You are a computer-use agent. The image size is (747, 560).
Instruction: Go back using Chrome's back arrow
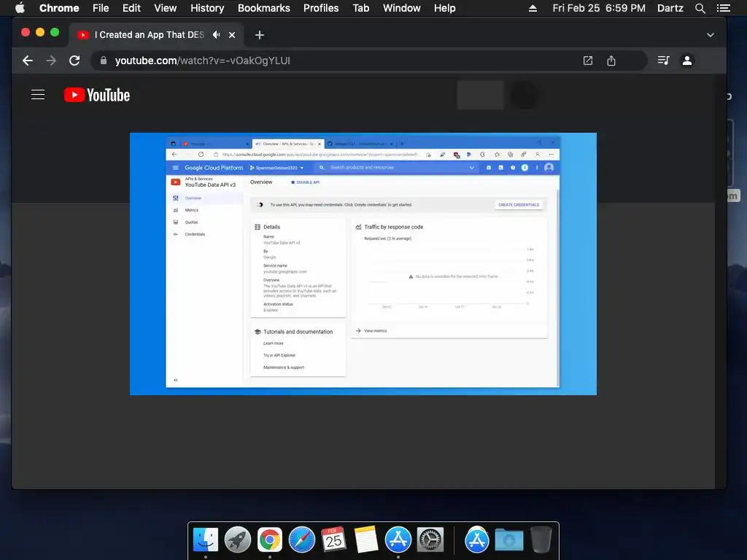click(x=28, y=61)
